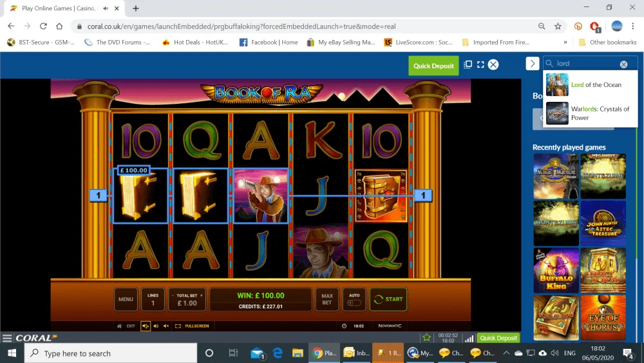This screenshot has height=363, width=644.
Task: Open the slot game MENU button
Action: (126, 299)
